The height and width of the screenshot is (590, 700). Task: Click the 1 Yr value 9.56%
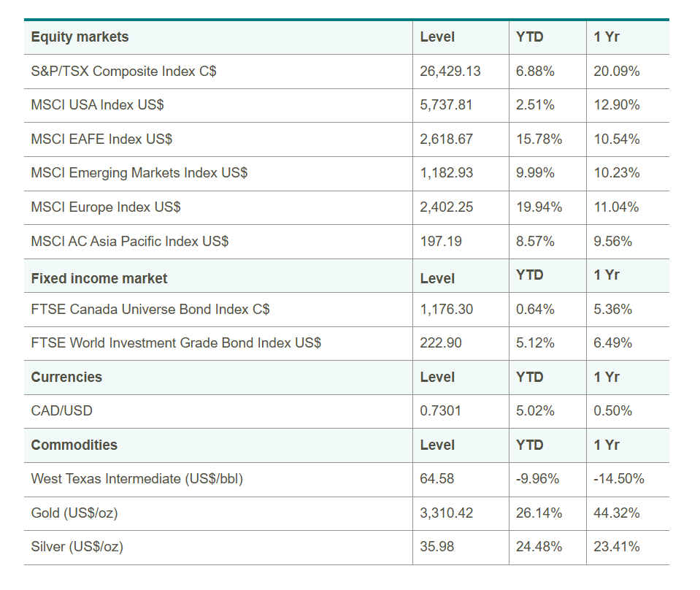[x=612, y=242]
